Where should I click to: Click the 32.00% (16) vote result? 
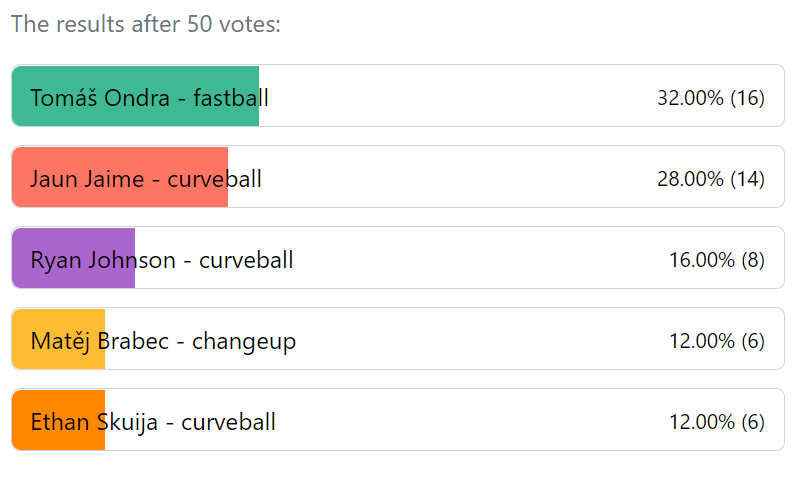710,97
